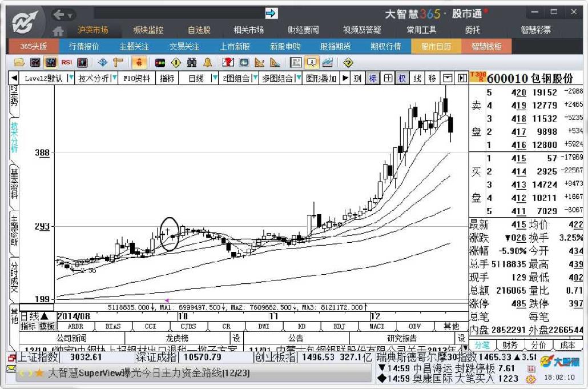Select the second triangle ruler drawing icon
This screenshot has width=588, height=389.
tap(275, 62)
